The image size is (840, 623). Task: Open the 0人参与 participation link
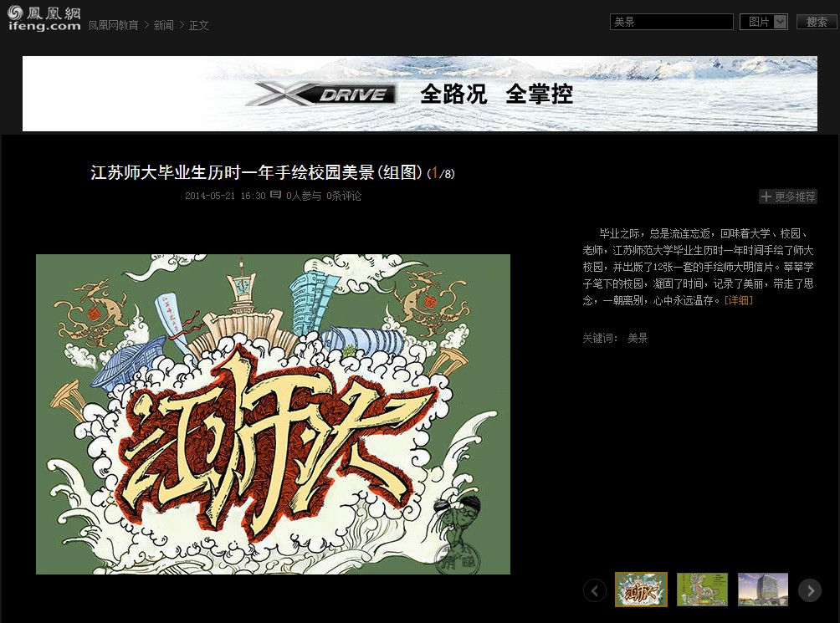click(304, 197)
